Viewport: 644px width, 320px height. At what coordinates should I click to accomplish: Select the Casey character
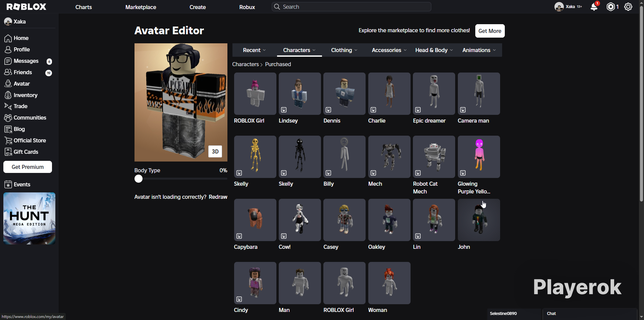tap(344, 220)
